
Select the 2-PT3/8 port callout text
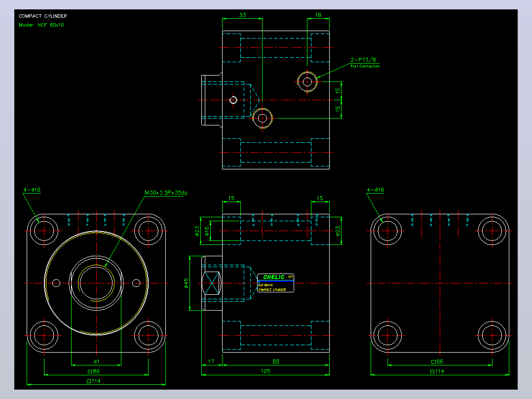tap(363, 60)
